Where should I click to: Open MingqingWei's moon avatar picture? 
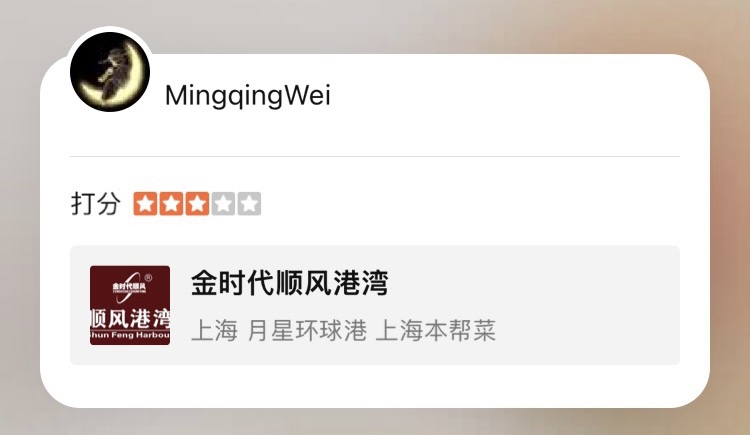pos(110,72)
